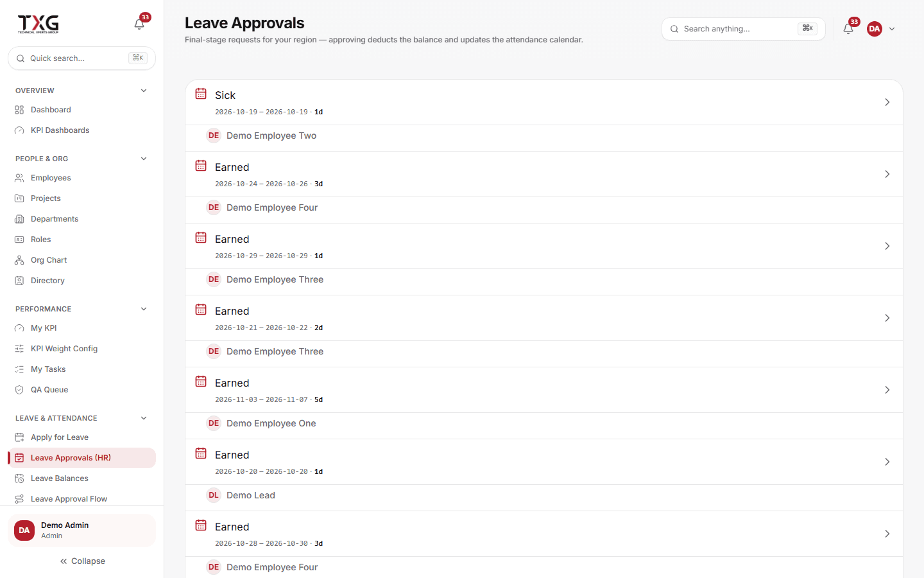Expand Earned 2026-10-24 request chevron
The image size is (924, 578).
tap(887, 174)
